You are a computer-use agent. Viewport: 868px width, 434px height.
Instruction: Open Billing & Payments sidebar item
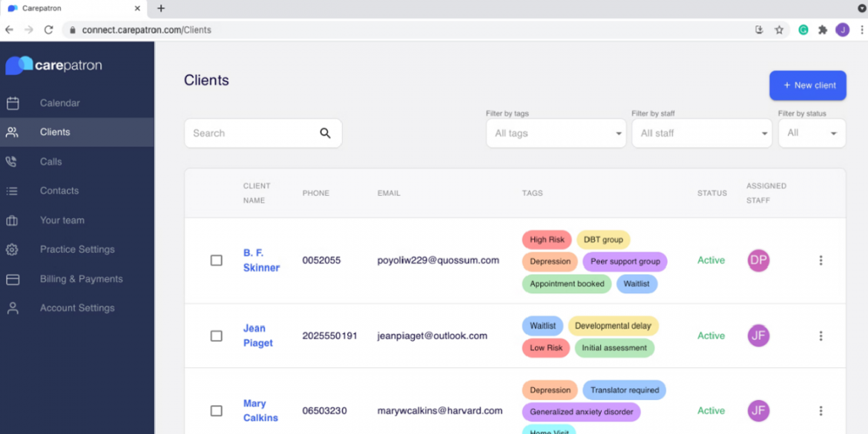click(81, 279)
